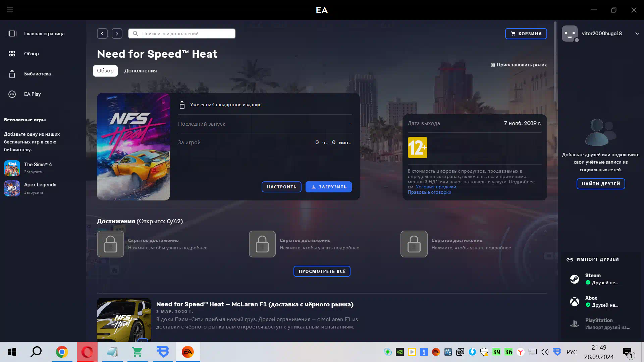The width and height of the screenshot is (644, 362).
Task: Switch to the Дополнения tab
Action: pos(141,71)
